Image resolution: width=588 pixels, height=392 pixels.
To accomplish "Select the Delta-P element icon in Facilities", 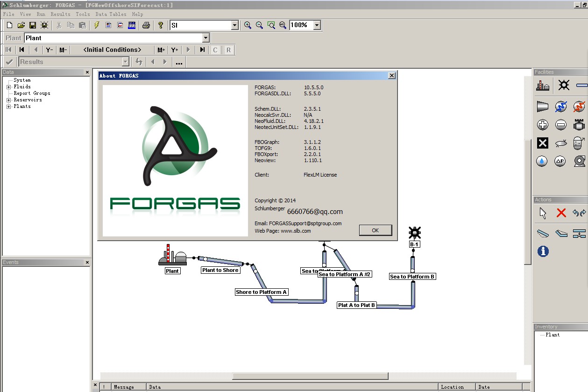I will pyautogui.click(x=560, y=161).
